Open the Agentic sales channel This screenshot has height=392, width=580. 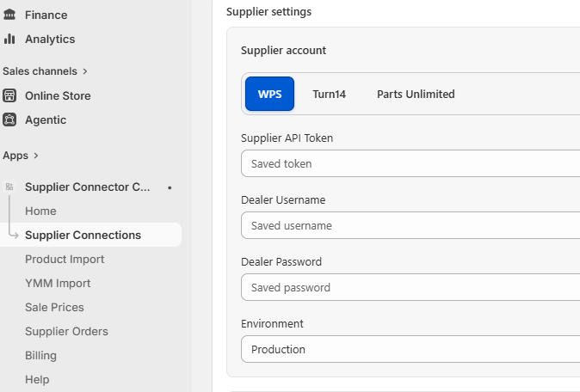(46, 120)
